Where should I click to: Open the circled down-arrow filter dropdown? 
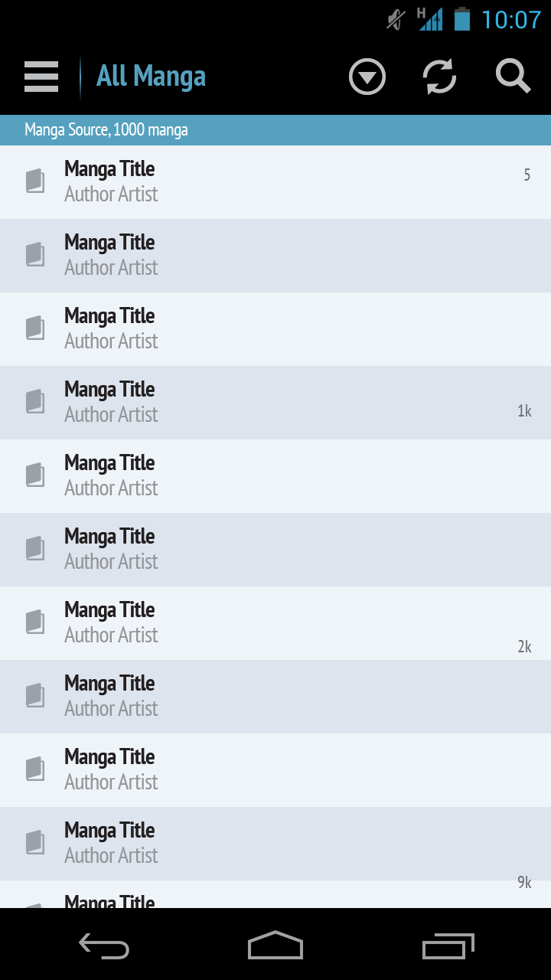click(367, 77)
